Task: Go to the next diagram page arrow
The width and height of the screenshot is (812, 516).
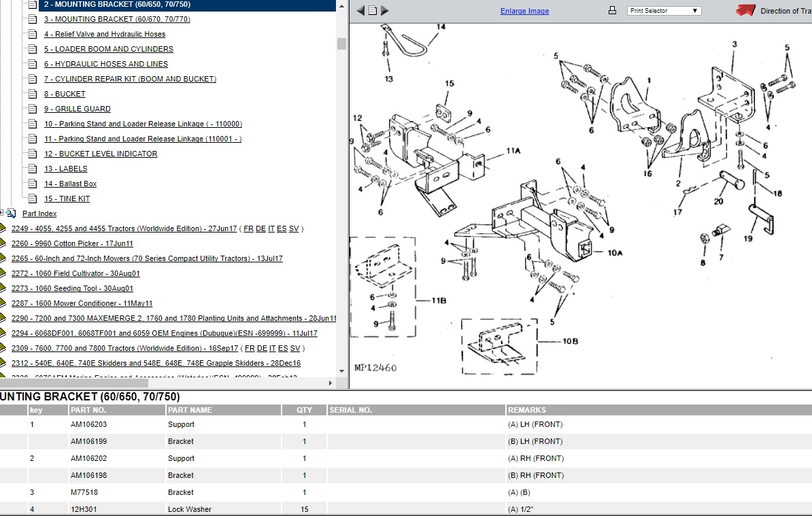Action: pos(385,11)
